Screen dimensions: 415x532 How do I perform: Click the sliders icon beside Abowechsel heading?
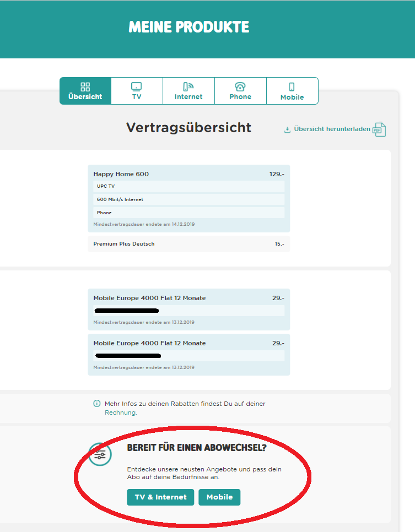coord(100,454)
